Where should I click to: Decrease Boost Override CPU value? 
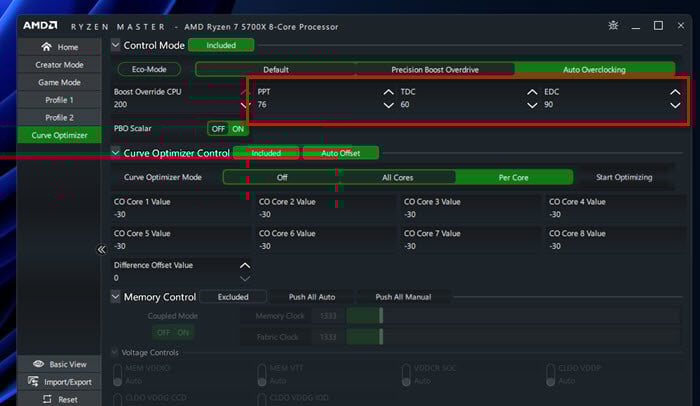click(x=245, y=105)
